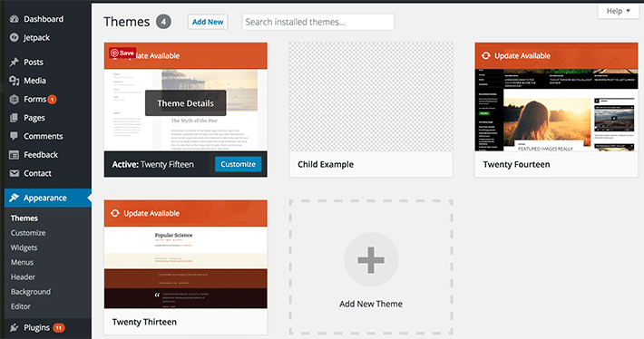
Task: Click the Themes page heading
Action: [126, 22]
